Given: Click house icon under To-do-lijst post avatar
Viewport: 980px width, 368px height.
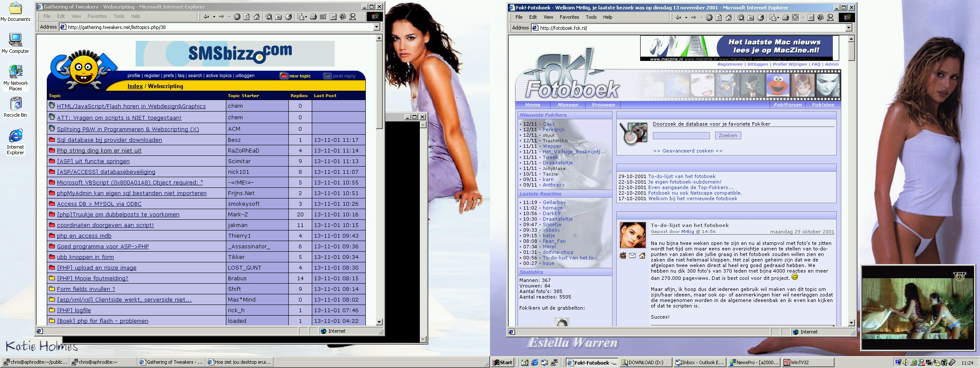Looking at the screenshot, I should pyautogui.click(x=642, y=256).
